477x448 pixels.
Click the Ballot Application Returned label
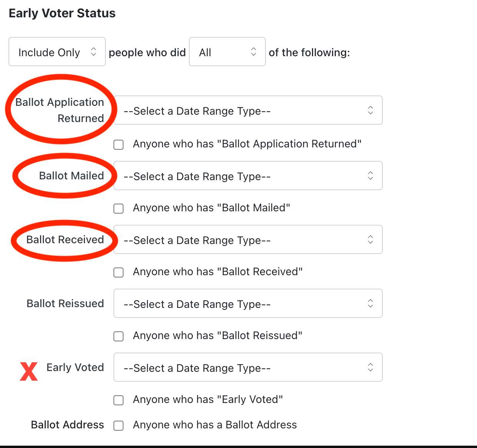60,110
